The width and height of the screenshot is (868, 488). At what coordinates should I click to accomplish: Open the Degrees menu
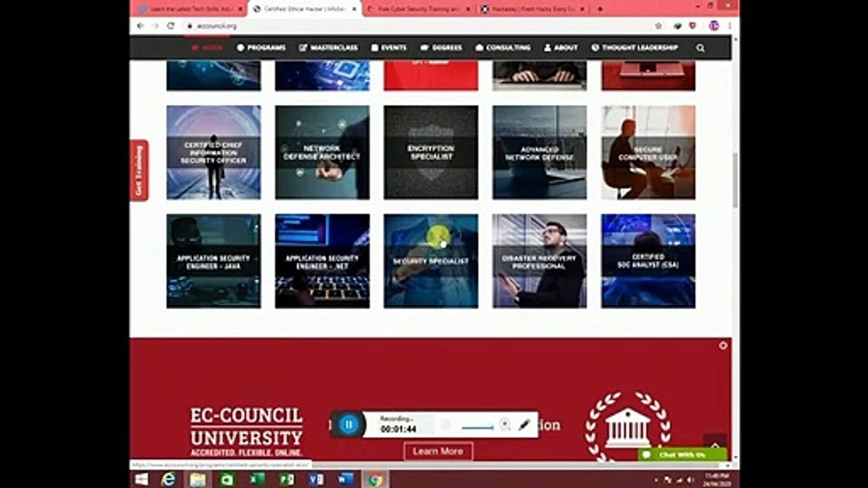point(441,47)
